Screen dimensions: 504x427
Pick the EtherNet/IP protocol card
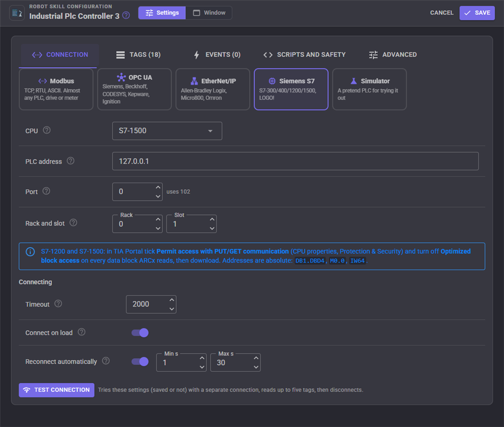[x=213, y=90]
